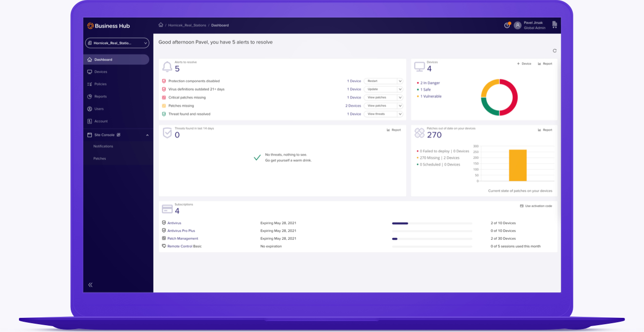Go to Policies in the sidebar

[100, 84]
